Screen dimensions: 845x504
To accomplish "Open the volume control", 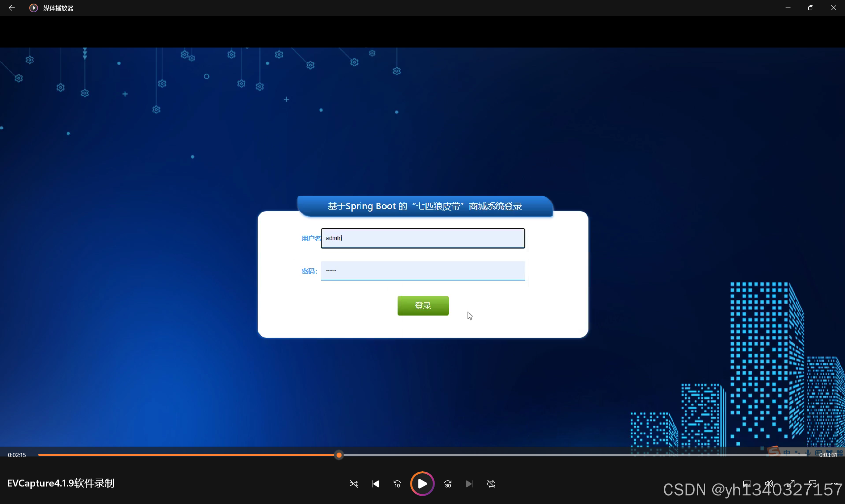I will [769, 484].
